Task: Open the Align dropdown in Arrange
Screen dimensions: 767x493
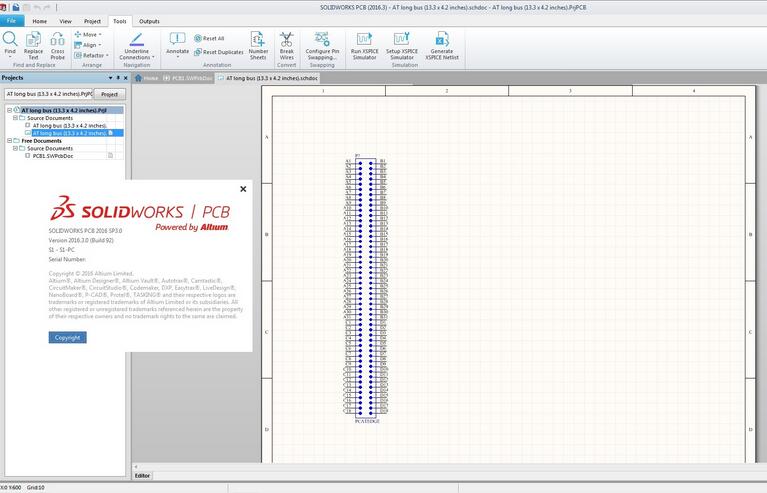Action: point(88,45)
